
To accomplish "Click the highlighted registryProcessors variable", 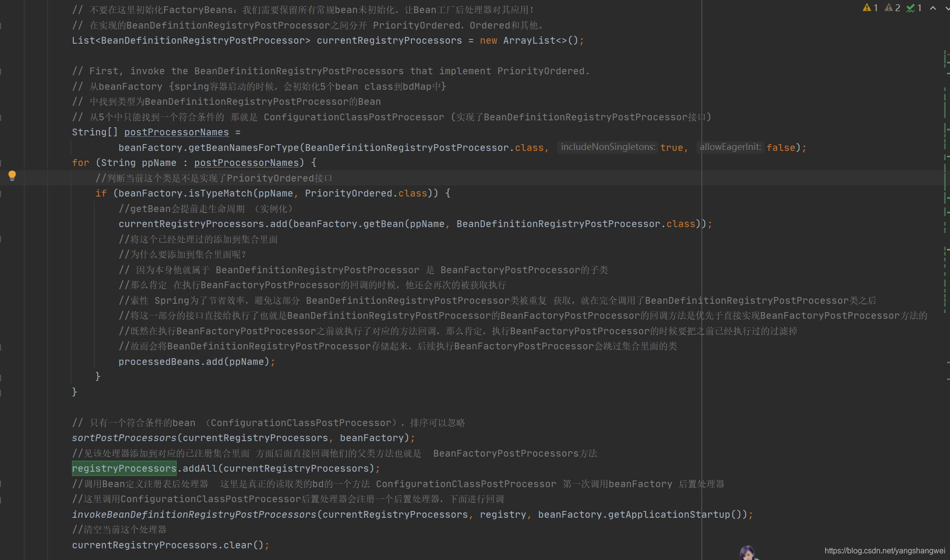I will (x=124, y=468).
